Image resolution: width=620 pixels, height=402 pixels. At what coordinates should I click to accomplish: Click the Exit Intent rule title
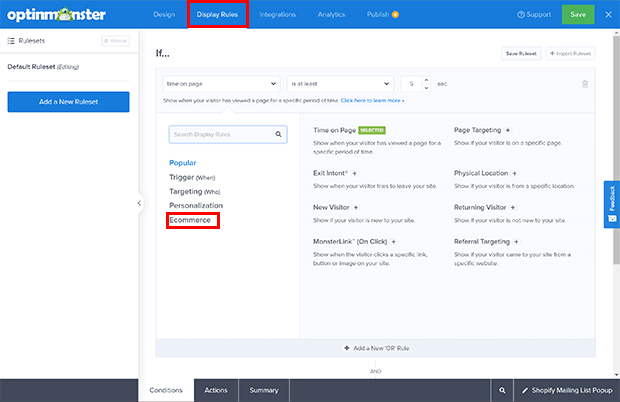pos(331,173)
